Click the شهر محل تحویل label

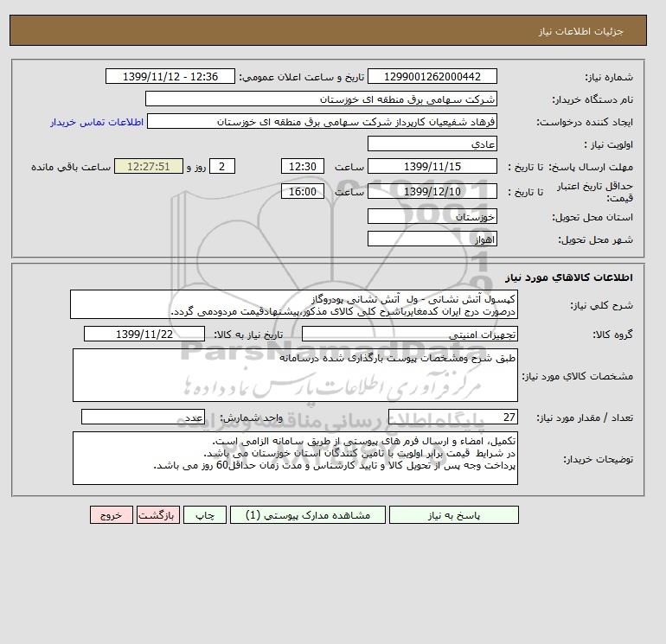click(x=595, y=239)
